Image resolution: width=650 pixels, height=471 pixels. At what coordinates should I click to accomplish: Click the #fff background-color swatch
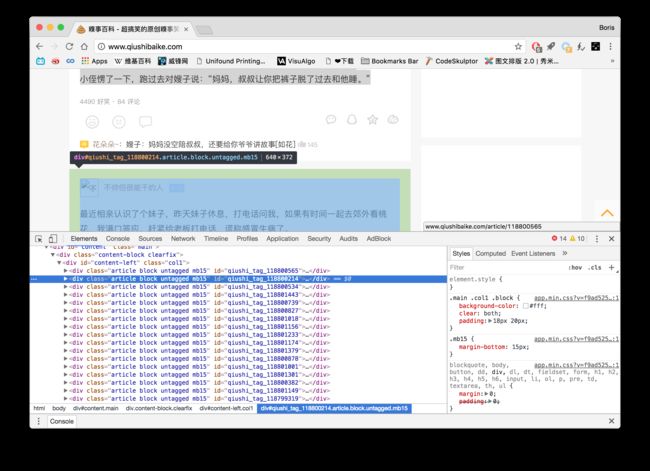pos(526,306)
